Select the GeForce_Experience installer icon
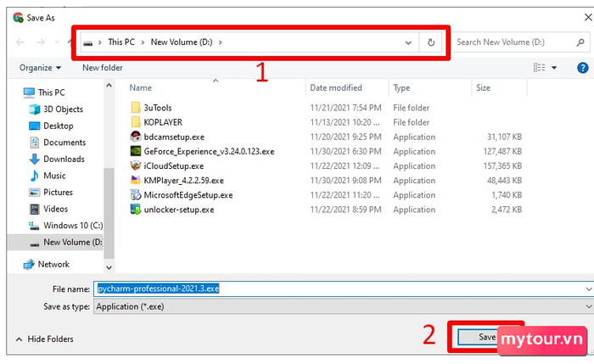594x364 pixels. [x=136, y=151]
